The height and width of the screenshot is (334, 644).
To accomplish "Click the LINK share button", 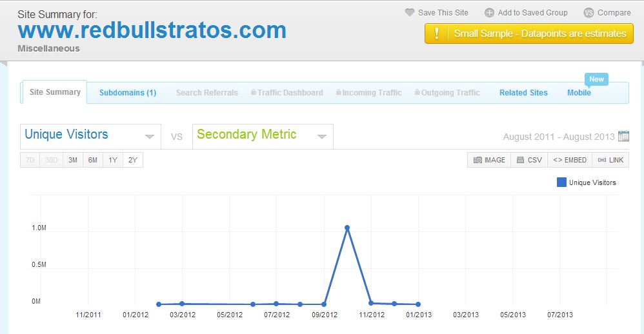I will (610, 160).
